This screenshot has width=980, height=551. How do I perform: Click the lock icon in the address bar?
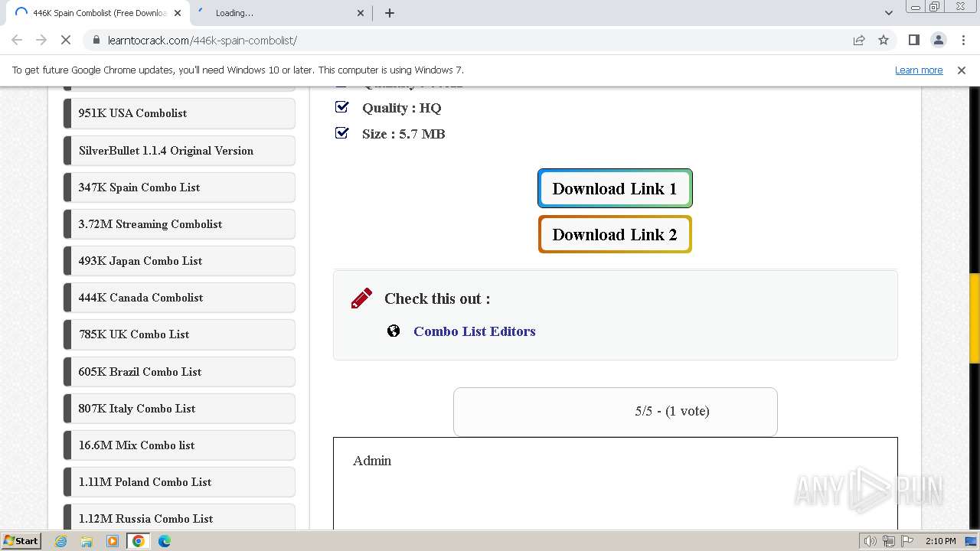coord(96,40)
